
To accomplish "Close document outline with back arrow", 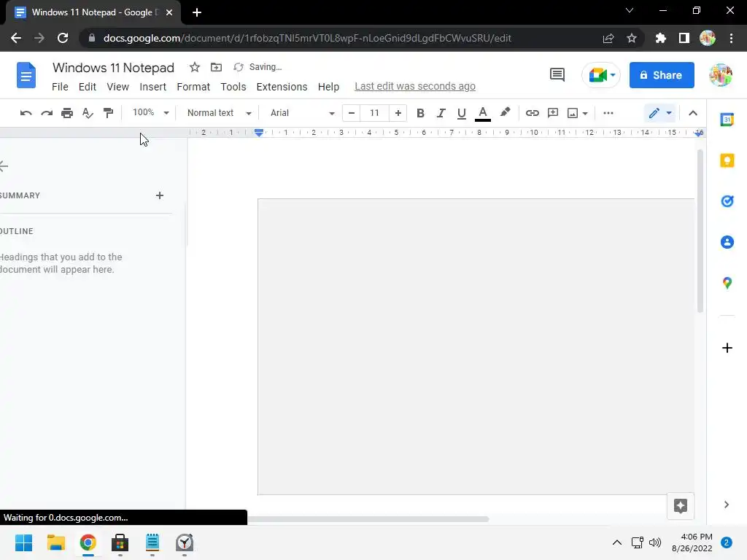I will click(4, 166).
